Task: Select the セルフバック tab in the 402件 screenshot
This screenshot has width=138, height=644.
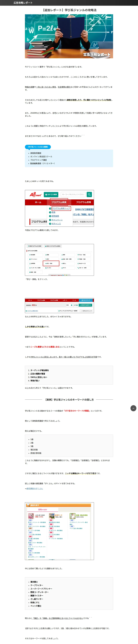Action: [86, 300]
